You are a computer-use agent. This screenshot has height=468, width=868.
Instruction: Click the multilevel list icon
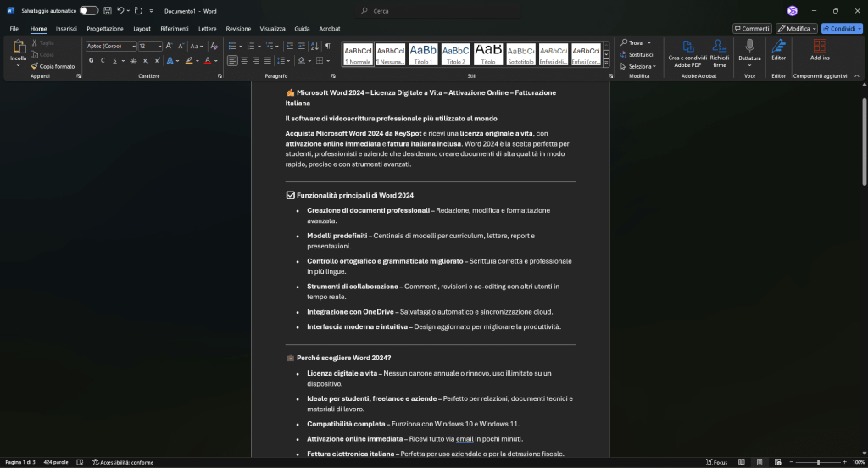(x=269, y=46)
